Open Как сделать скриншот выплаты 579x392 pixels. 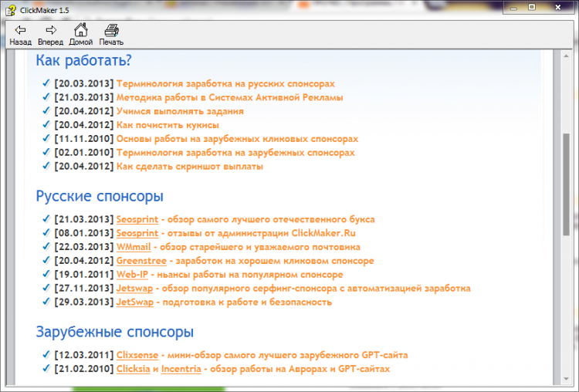click(190, 167)
